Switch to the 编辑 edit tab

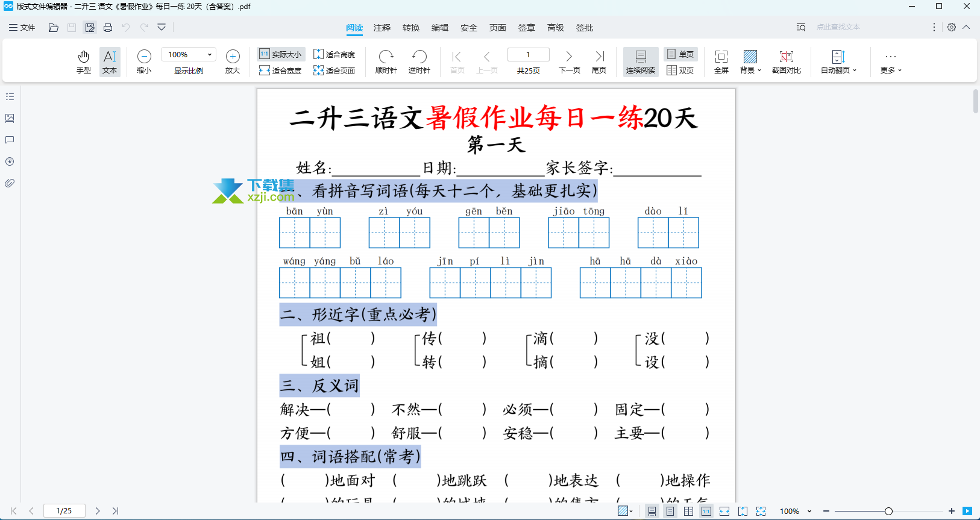click(440, 28)
